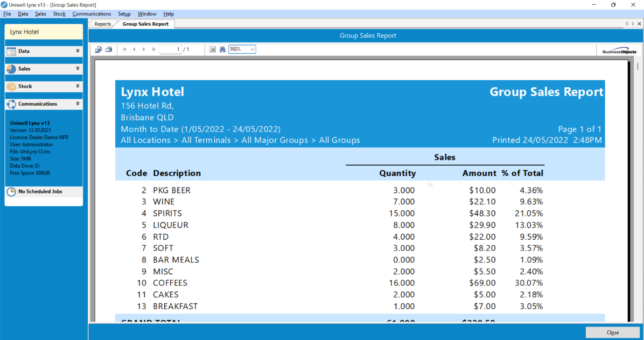Click the Close button at bottom right
Image resolution: width=644 pixels, height=340 pixels.
click(612, 333)
